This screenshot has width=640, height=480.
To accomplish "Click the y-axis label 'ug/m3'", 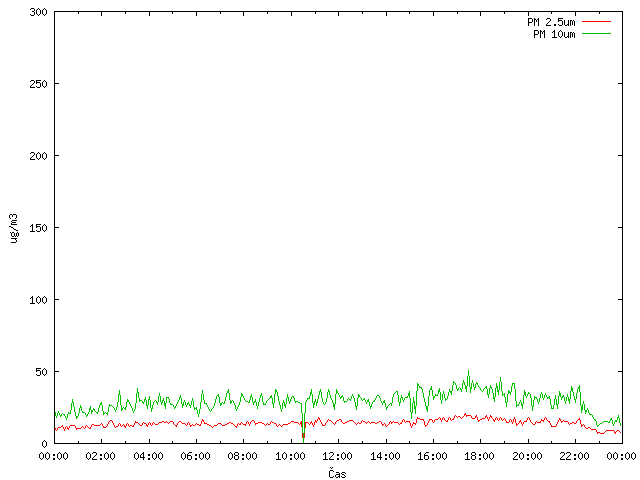I will point(14,228).
